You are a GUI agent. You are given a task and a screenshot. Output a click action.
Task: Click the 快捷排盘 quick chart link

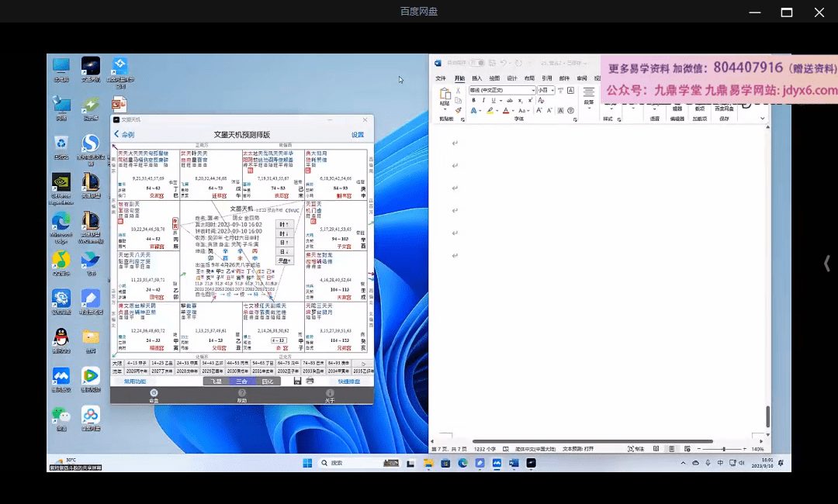point(348,381)
